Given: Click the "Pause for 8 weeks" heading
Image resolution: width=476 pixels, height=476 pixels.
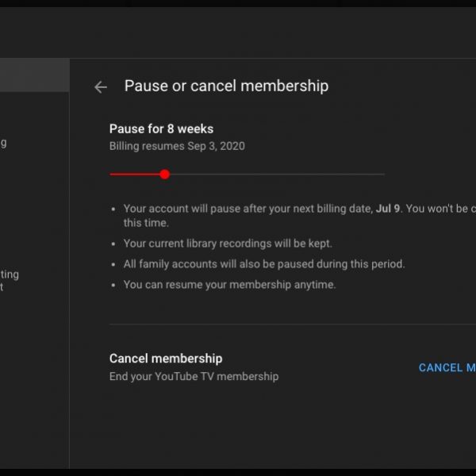Looking at the screenshot, I should [x=161, y=129].
